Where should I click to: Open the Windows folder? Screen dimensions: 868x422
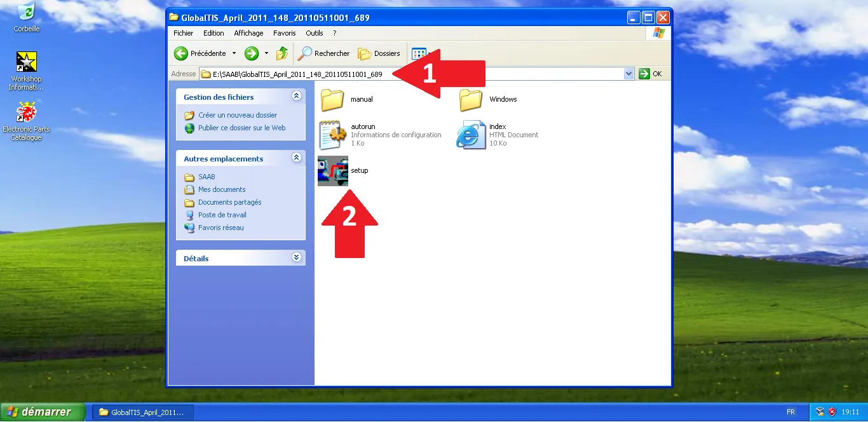point(471,100)
